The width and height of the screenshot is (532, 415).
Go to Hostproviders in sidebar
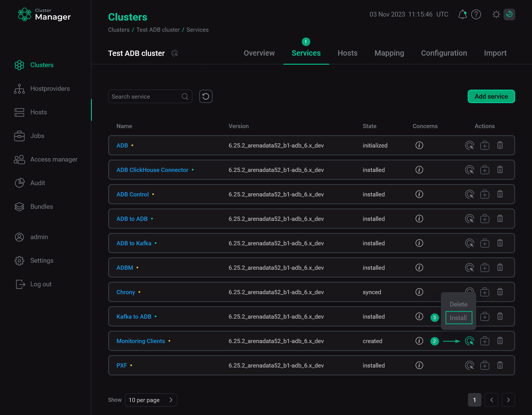click(42, 89)
